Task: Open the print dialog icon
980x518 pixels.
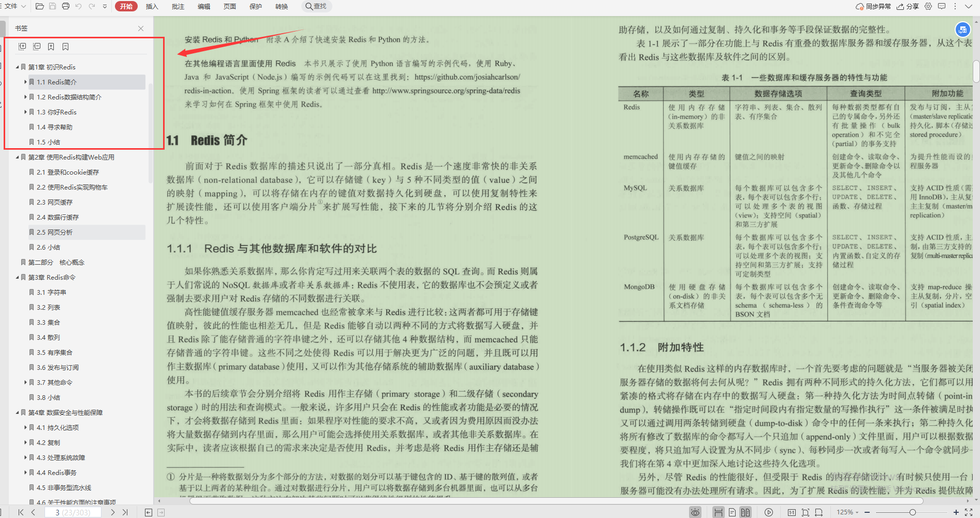Action: (x=66, y=6)
